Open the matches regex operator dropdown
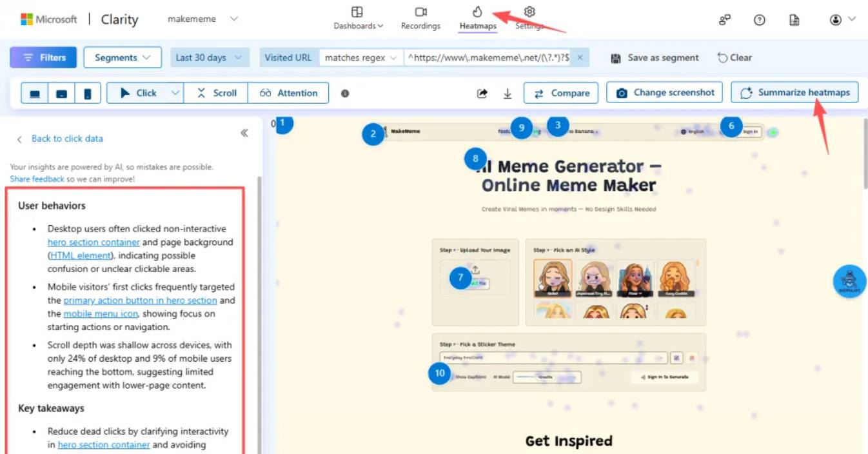Viewport: 868px width, 454px height. tap(361, 57)
